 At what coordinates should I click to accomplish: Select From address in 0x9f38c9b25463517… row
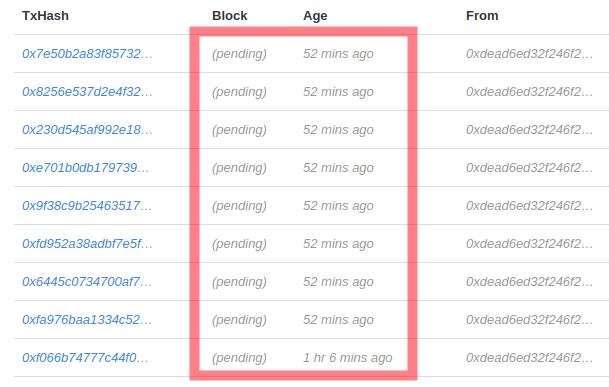529,206
